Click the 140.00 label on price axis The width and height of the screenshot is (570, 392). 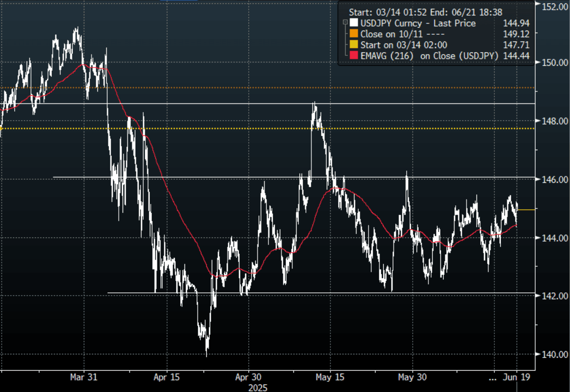click(554, 354)
